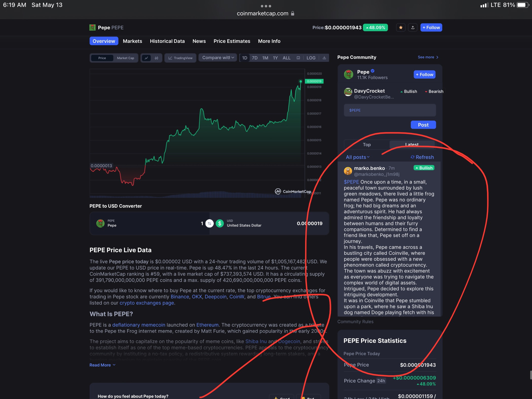This screenshot has height=399, width=532.
Task: Select Bearish sentiment for post
Action: (434, 91)
